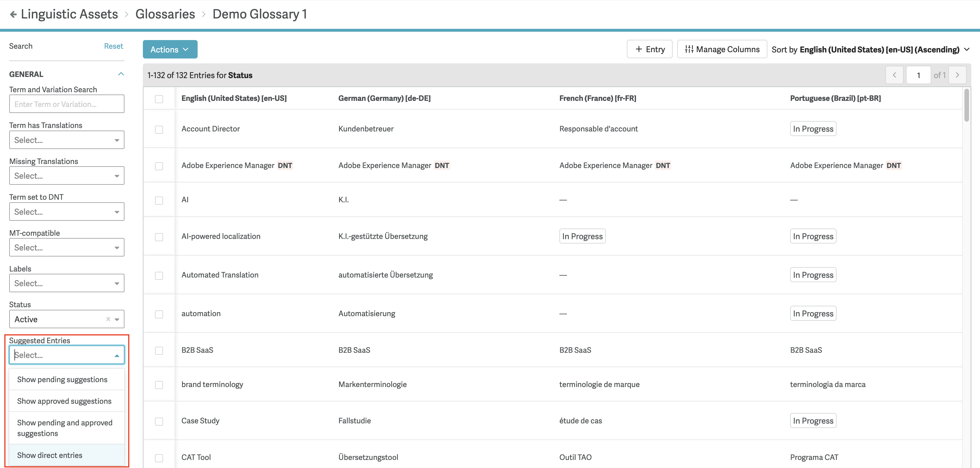
Task: Click the back arrow beside Linguistic Assets
Action: tap(13, 14)
